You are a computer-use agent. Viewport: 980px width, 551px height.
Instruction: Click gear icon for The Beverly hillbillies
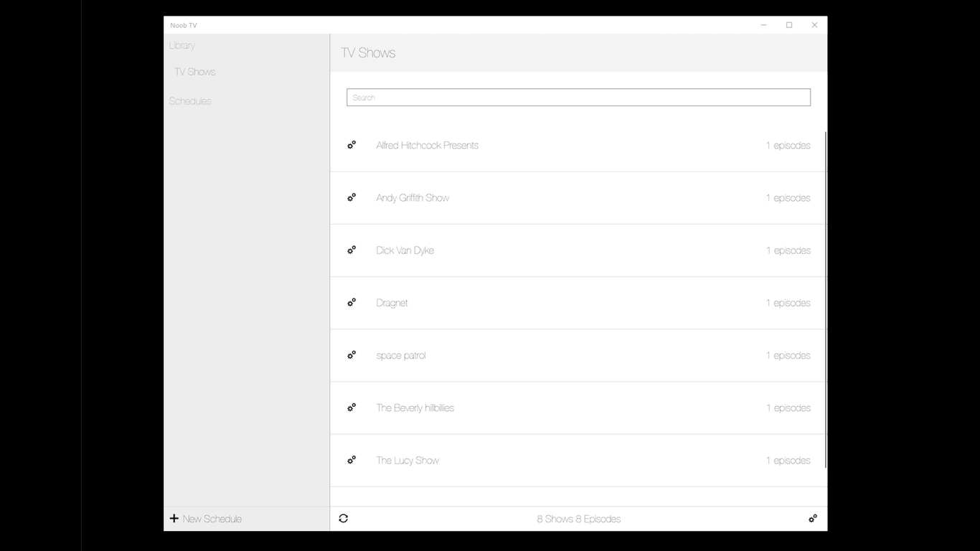(x=352, y=408)
